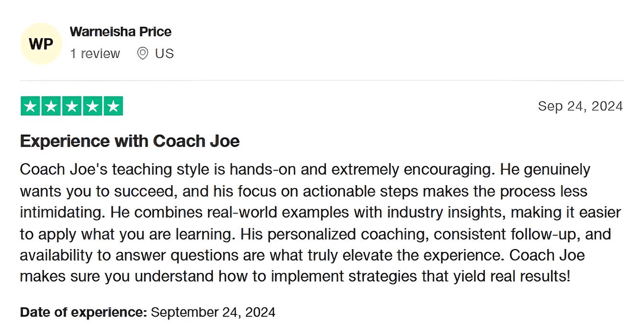Click the "1 review" count text
The image size is (644, 334).
tap(95, 53)
